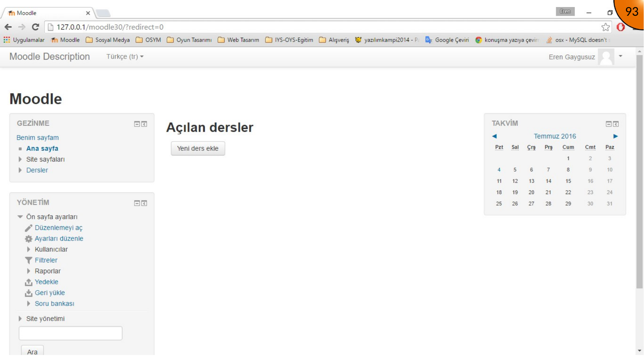Expand Kullanıcılar settings node
Image resolution: width=644 pixels, height=362 pixels.
28,249
